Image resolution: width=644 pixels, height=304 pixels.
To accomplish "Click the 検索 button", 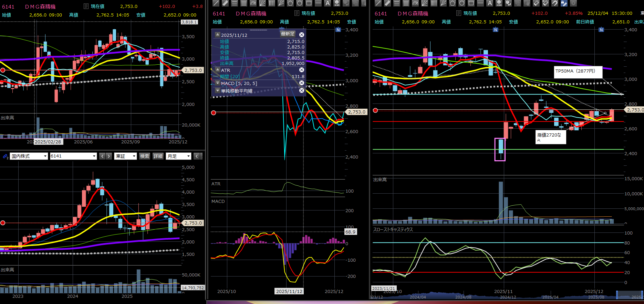I will click(x=145, y=156).
